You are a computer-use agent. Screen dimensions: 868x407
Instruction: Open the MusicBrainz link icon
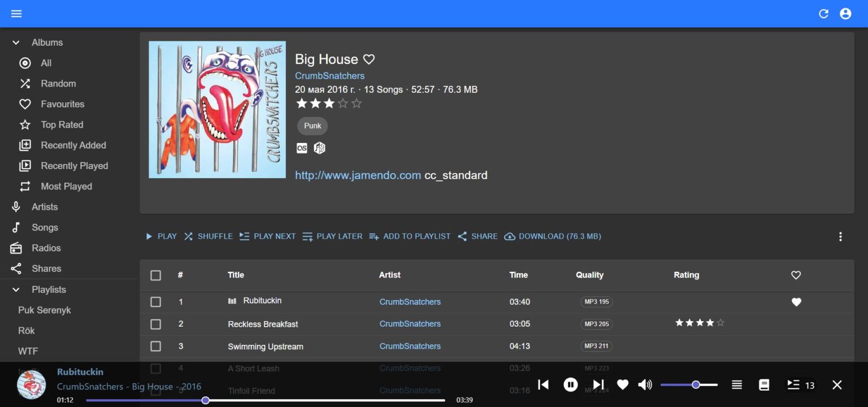tap(320, 148)
